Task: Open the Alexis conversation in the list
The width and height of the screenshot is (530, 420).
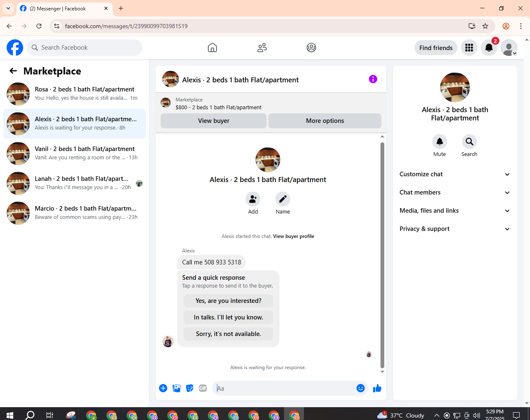Action: tap(75, 124)
